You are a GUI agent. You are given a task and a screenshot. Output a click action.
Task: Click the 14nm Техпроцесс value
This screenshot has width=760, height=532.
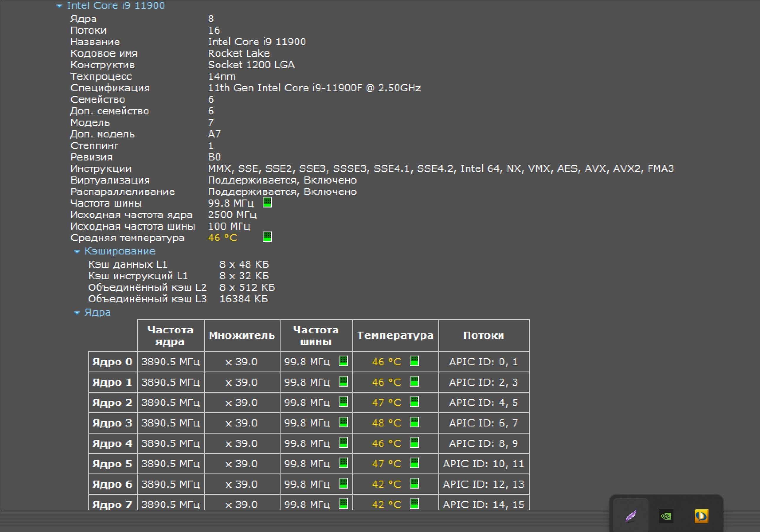222,77
